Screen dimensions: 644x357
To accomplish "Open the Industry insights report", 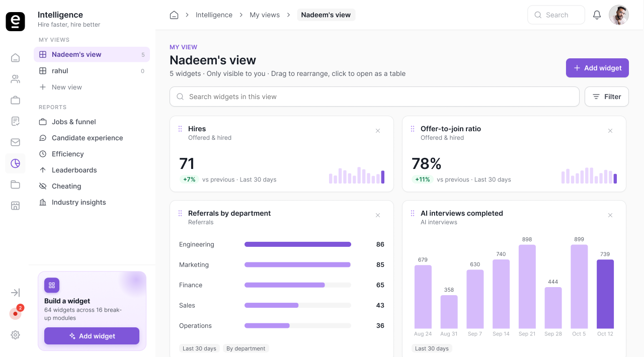I will tap(92, 202).
